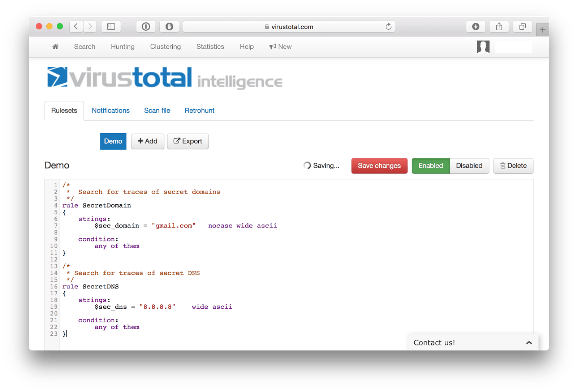Open the Hunting menu item

click(x=122, y=47)
